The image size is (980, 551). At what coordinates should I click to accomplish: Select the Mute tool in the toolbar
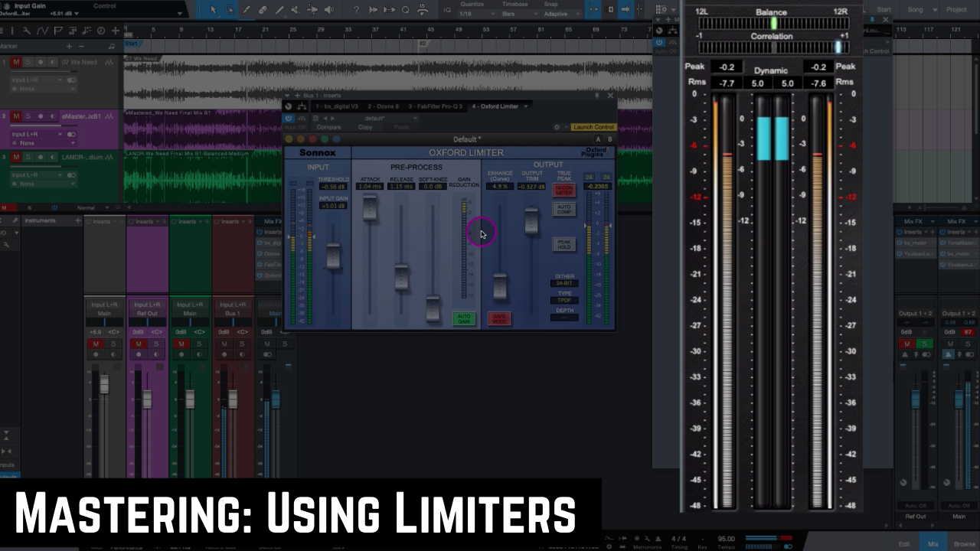pos(296,10)
